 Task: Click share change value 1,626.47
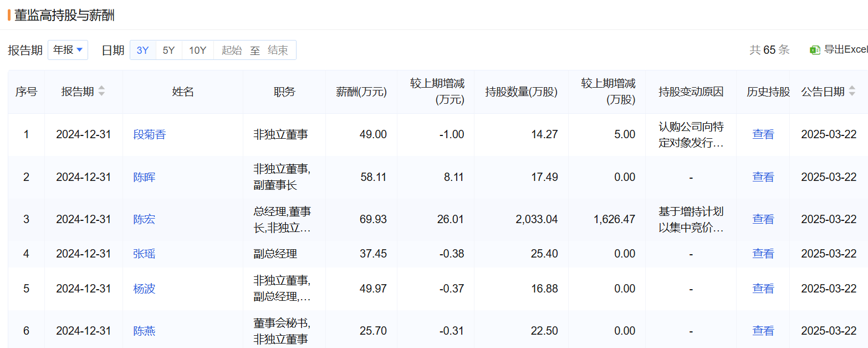click(x=614, y=219)
